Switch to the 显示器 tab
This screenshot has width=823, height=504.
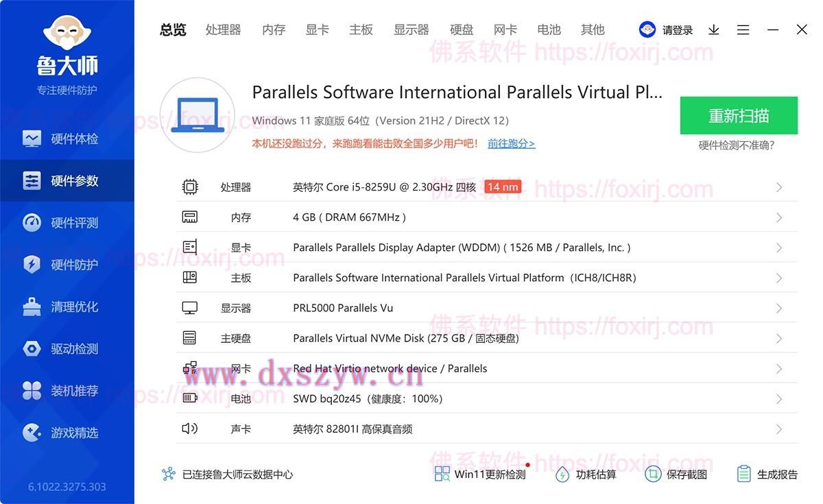coord(411,29)
